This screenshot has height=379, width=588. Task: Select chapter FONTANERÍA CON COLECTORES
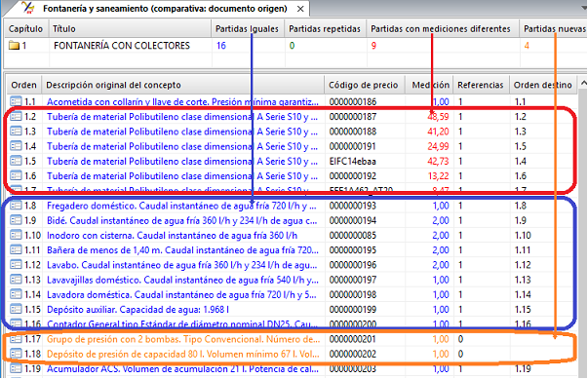[122, 46]
